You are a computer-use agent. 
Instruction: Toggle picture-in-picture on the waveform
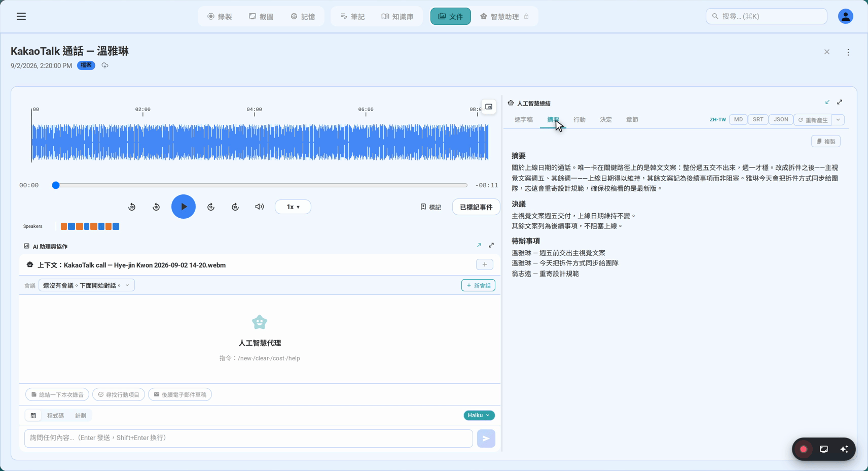(x=489, y=107)
